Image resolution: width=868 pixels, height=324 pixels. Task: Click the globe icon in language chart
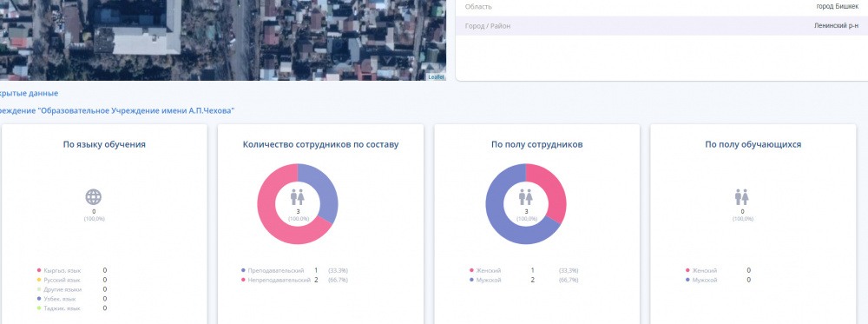coord(94,196)
